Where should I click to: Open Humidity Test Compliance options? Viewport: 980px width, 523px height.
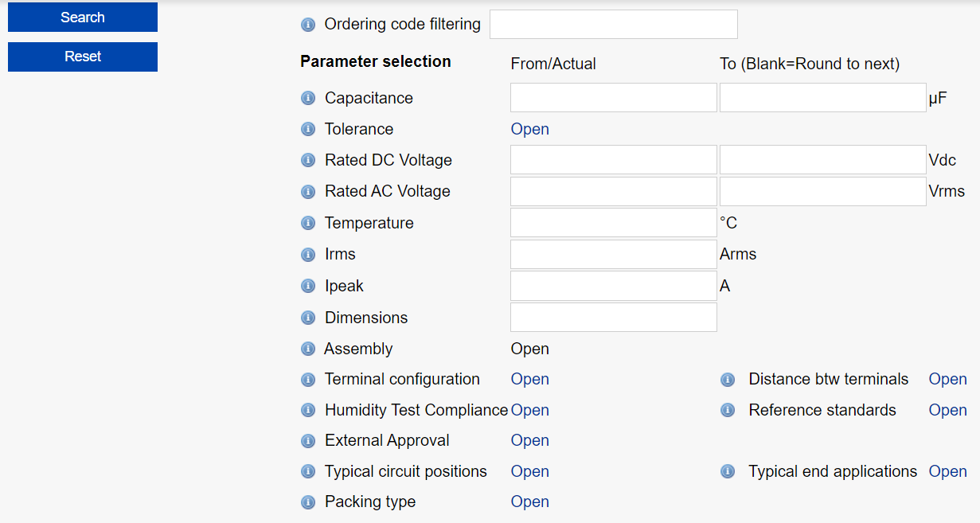(530, 410)
